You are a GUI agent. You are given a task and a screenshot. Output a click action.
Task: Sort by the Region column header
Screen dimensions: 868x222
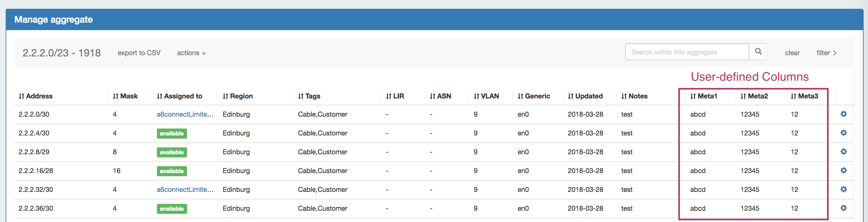click(x=238, y=96)
